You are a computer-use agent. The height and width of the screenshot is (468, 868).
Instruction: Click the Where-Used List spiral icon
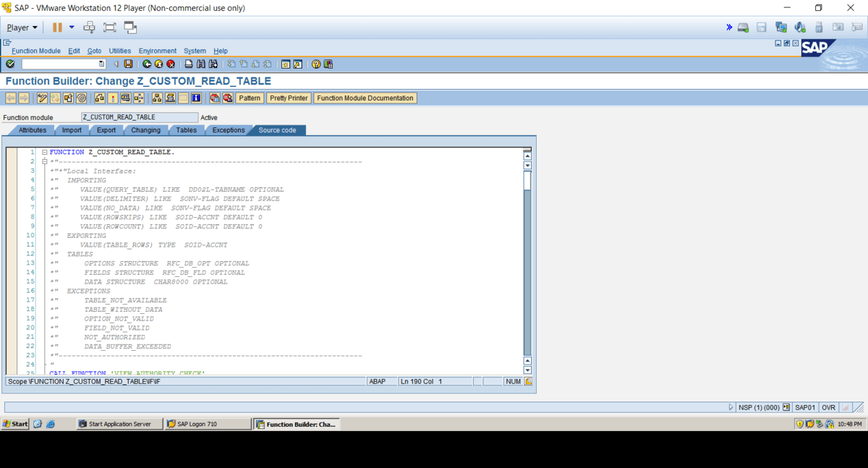click(81, 98)
